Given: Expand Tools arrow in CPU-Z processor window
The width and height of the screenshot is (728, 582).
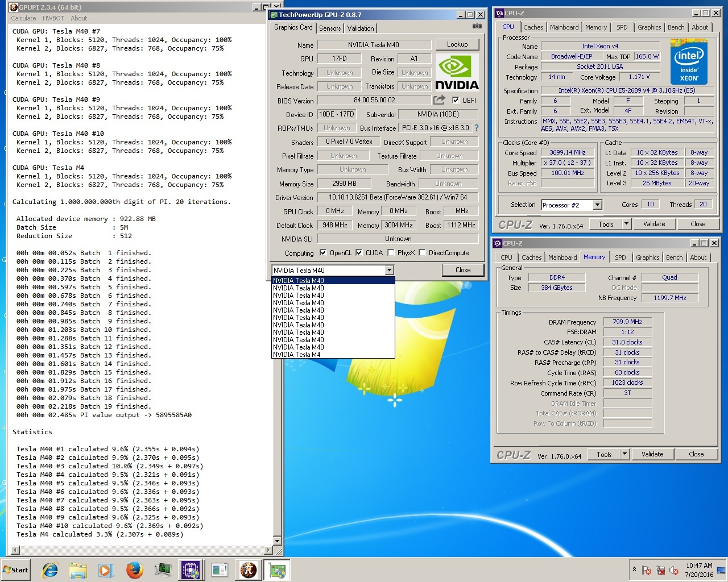Looking at the screenshot, I should point(626,224).
